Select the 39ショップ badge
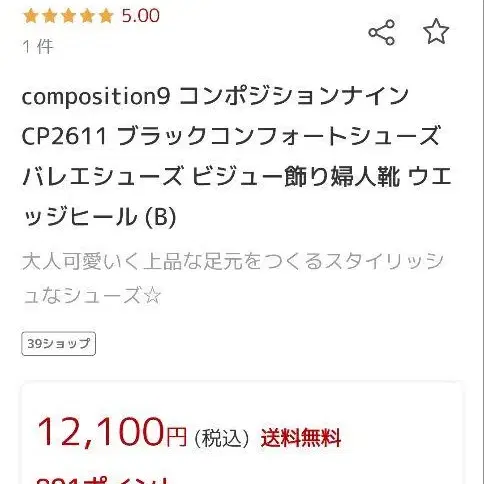Screen dimensions: 484x484 pyautogui.click(x=59, y=344)
